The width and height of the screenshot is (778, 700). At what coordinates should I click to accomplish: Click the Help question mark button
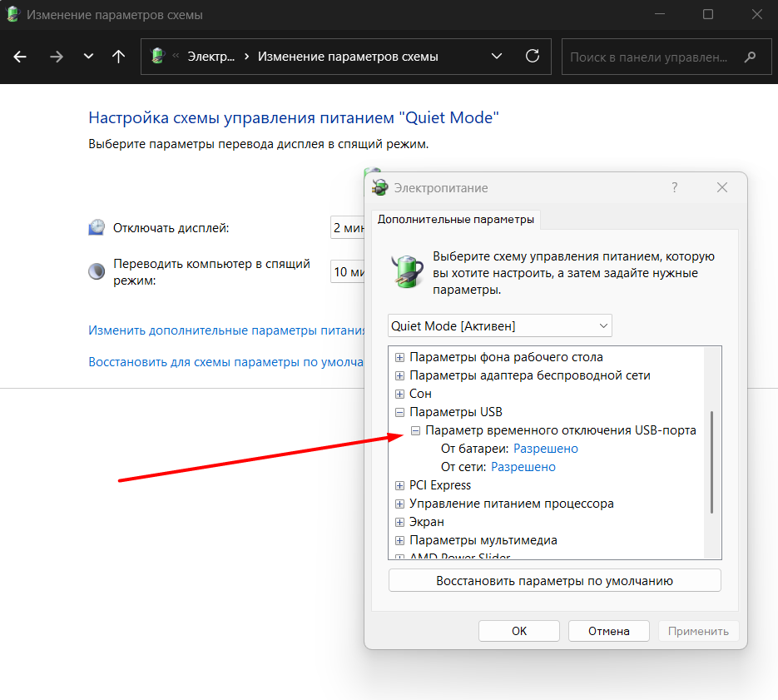(x=675, y=188)
